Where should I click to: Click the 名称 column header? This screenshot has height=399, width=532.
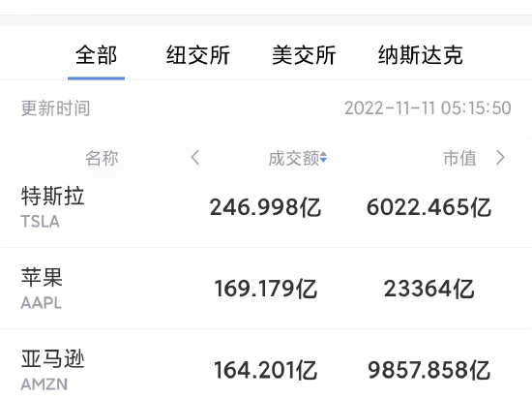(x=102, y=158)
